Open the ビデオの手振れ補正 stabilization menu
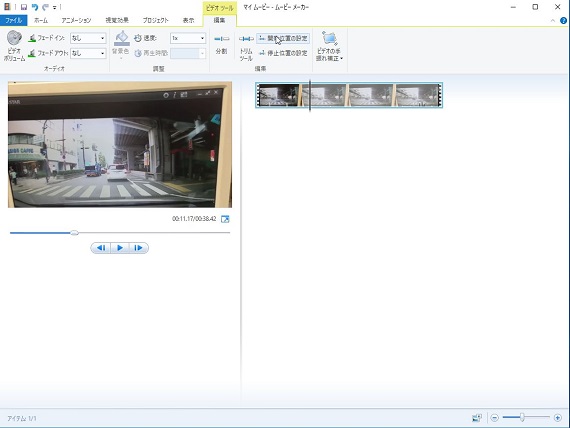This screenshot has width=570, height=428. tap(329, 47)
